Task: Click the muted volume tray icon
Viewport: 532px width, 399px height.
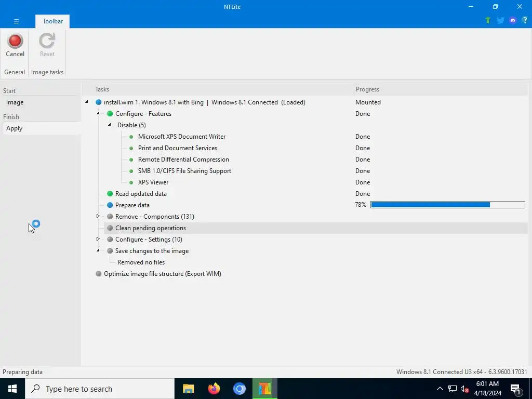Action: click(x=464, y=389)
